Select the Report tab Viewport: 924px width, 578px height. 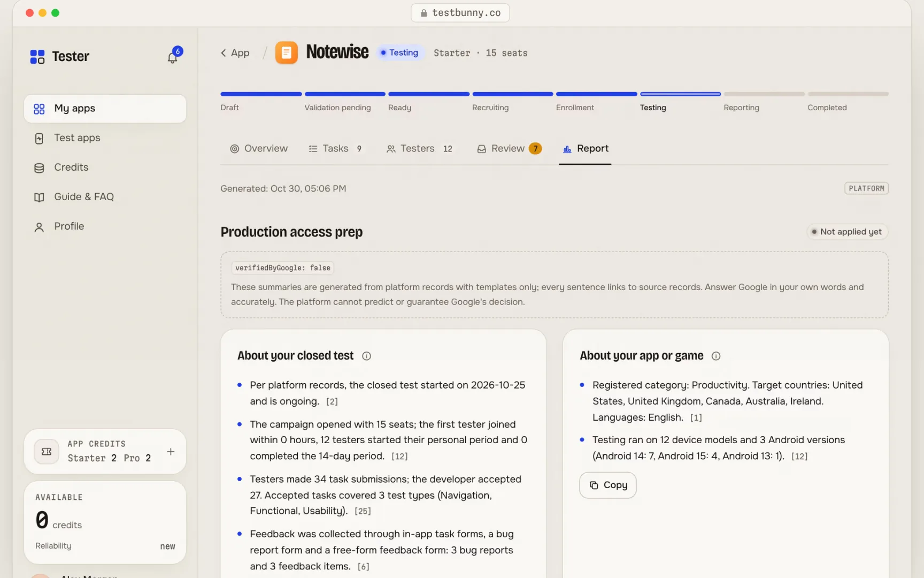click(x=586, y=149)
